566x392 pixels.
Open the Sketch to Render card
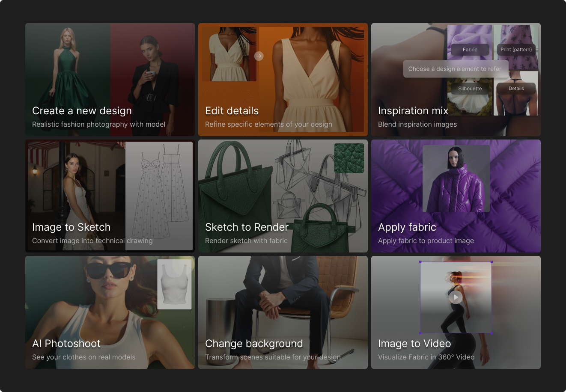283,196
